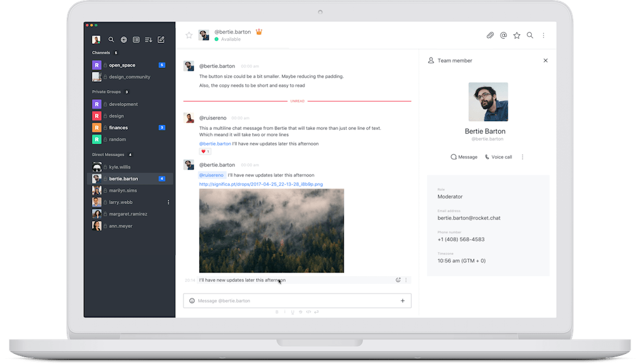Click the heart reaction under ruisereno's message
Image resolution: width=640 pixels, height=364 pixels.
click(x=205, y=152)
